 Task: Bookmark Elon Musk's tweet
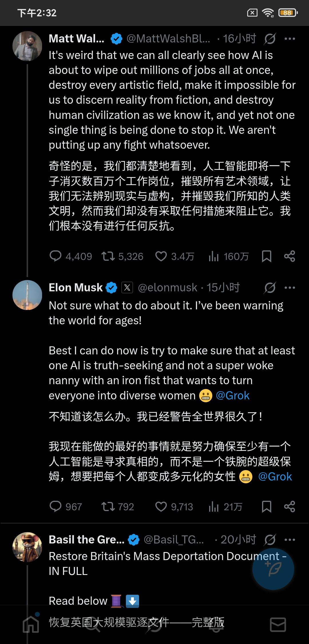coord(266,506)
